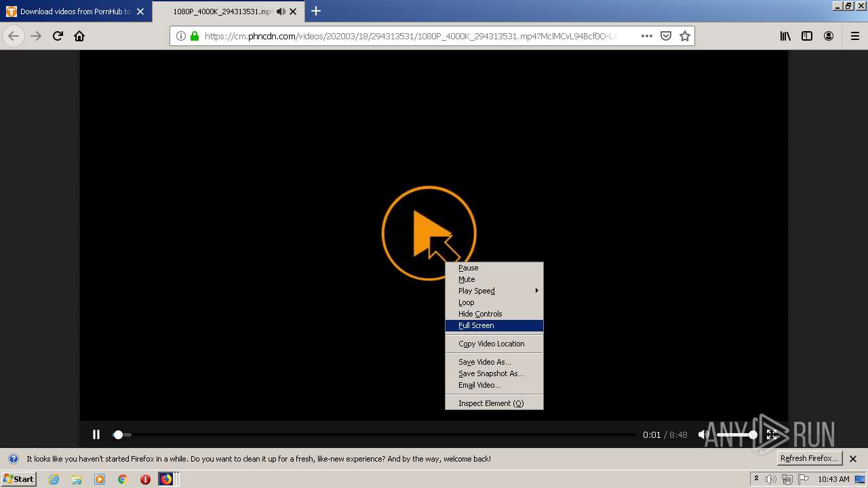Minimize the Firefox window

(x=837, y=5)
